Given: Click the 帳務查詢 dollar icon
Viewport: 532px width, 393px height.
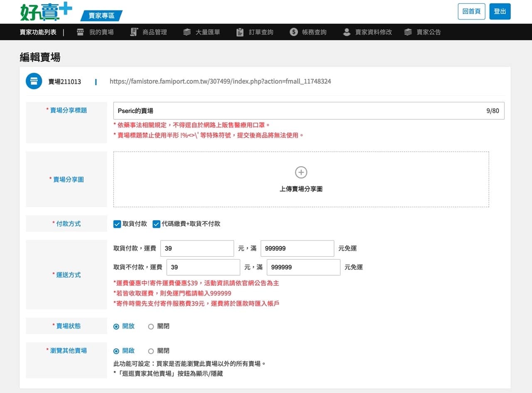Looking at the screenshot, I should (294, 32).
